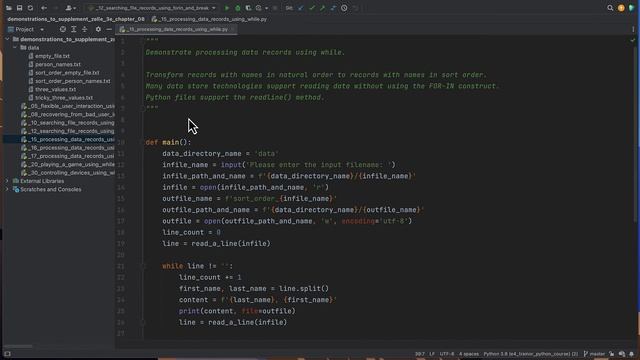
Task: Hide the Project panel with minus icon
Action: click(x=109, y=29)
